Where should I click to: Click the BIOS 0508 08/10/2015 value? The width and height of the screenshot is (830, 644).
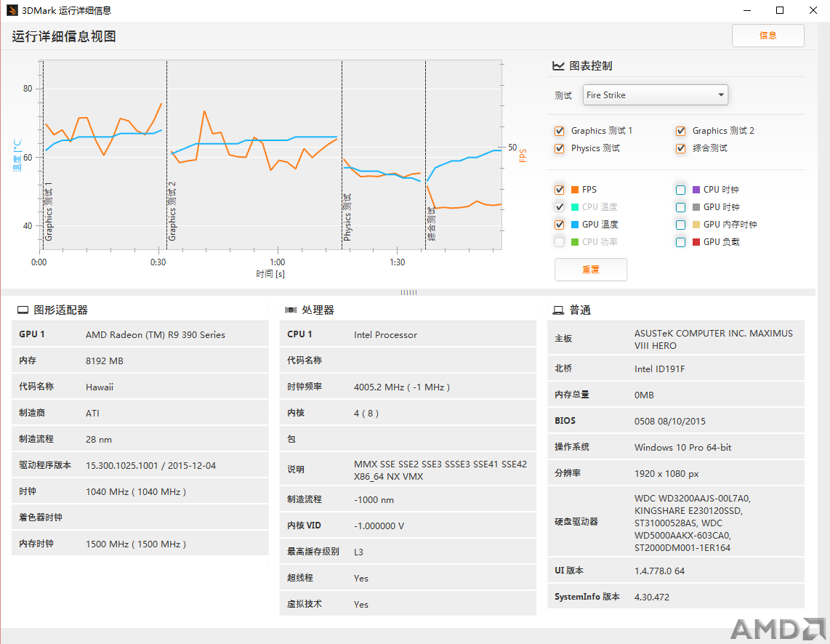coord(670,422)
